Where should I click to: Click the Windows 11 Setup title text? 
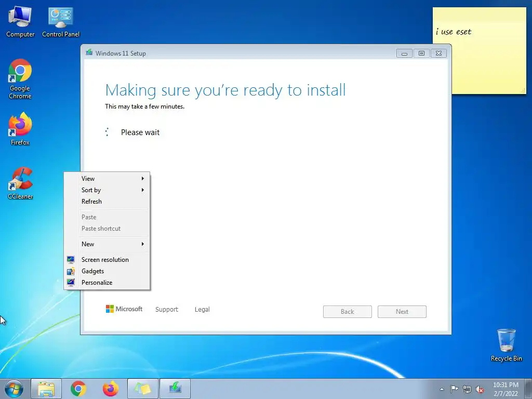click(121, 54)
